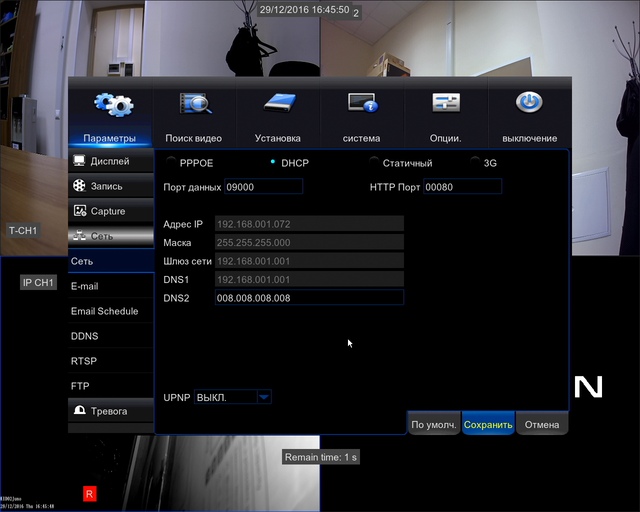Select the E-mail submenu item

pos(111,286)
